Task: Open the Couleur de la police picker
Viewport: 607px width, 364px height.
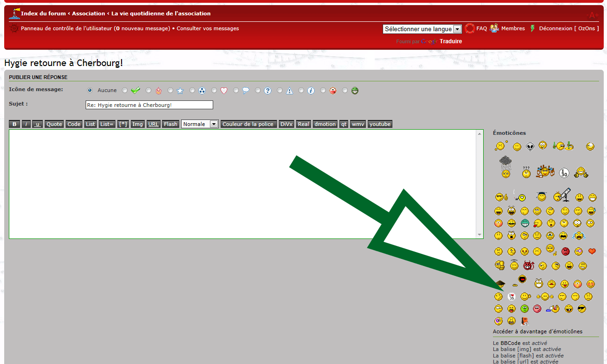Action: [248, 124]
